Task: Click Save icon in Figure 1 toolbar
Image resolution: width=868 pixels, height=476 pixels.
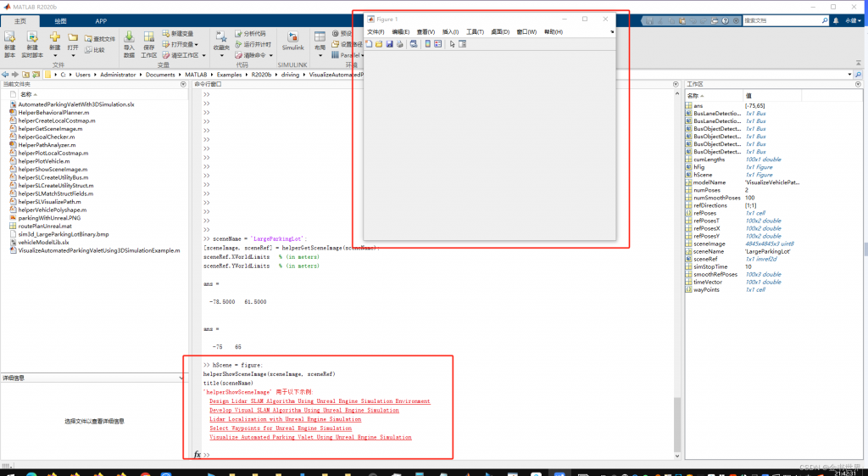Action: coord(389,44)
